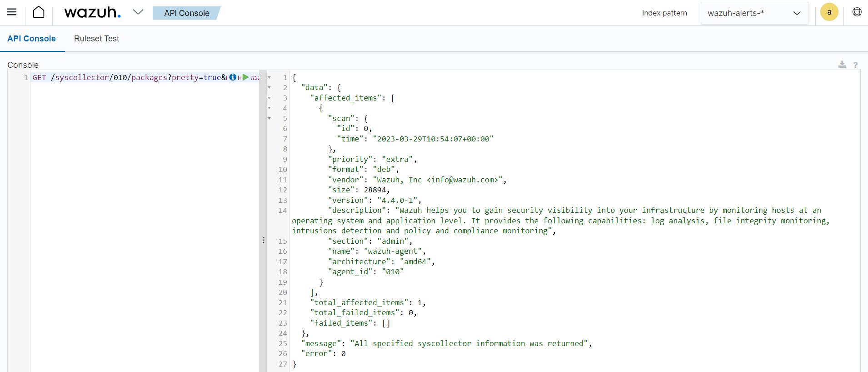Switch to the Ruleset Test tab
Viewport: 868px width, 372px height.
click(96, 39)
